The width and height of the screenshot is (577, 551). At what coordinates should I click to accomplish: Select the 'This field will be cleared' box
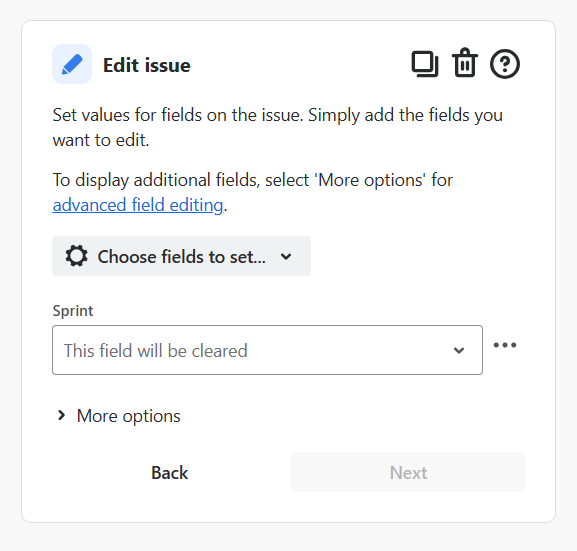point(268,350)
